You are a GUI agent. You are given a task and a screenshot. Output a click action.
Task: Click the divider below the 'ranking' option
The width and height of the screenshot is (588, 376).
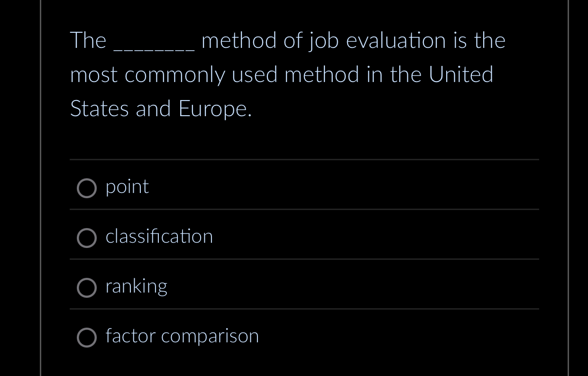303,309
